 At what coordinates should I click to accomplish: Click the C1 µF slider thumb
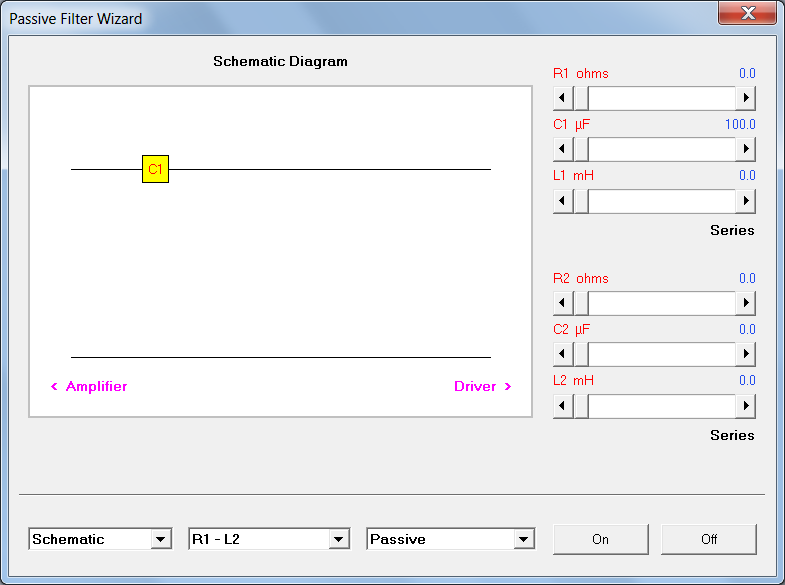(x=581, y=149)
